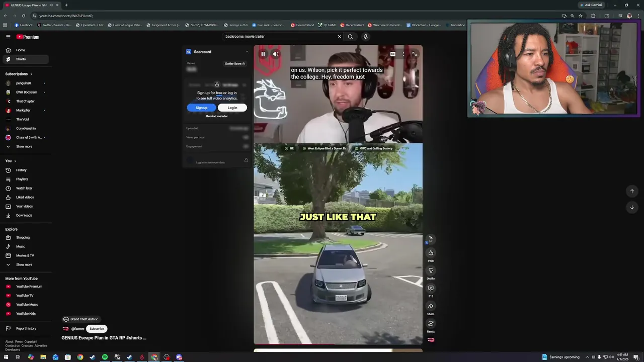Click the search field with backrooms movie trailer
This screenshot has width=644, height=362.
(279, 36)
